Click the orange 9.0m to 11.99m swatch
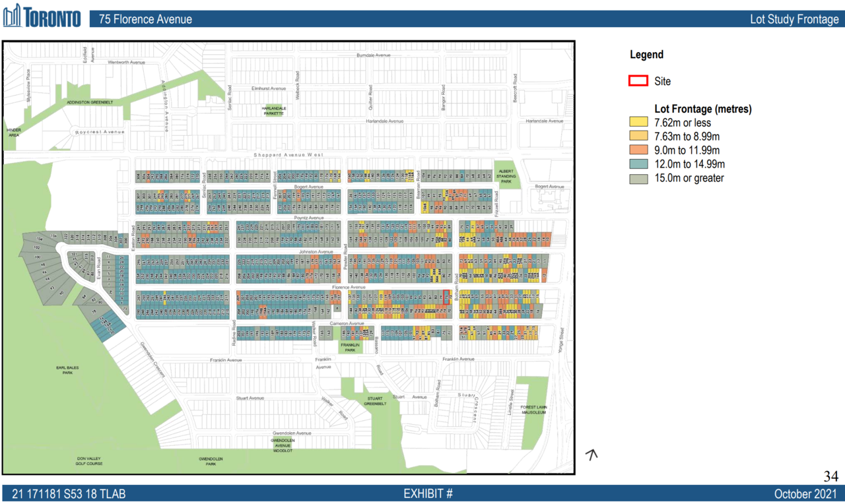The width and height of the screenshot is (845, 504). point(638,150)
